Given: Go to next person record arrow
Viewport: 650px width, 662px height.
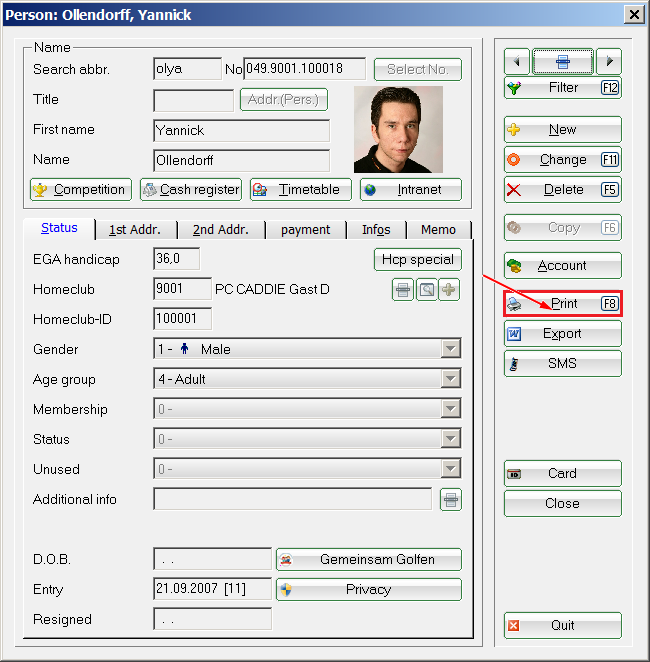Looking at the screenshot, I should coord(609,61).
